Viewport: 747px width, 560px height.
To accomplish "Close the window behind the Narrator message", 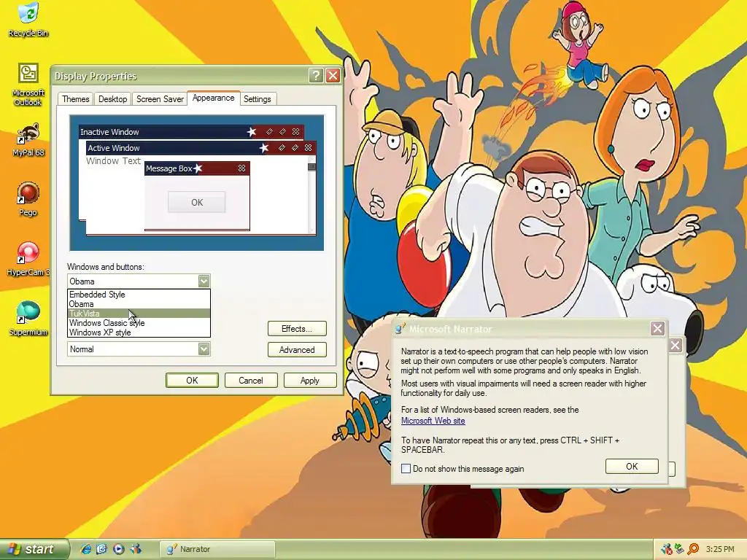I will point(676,346).
